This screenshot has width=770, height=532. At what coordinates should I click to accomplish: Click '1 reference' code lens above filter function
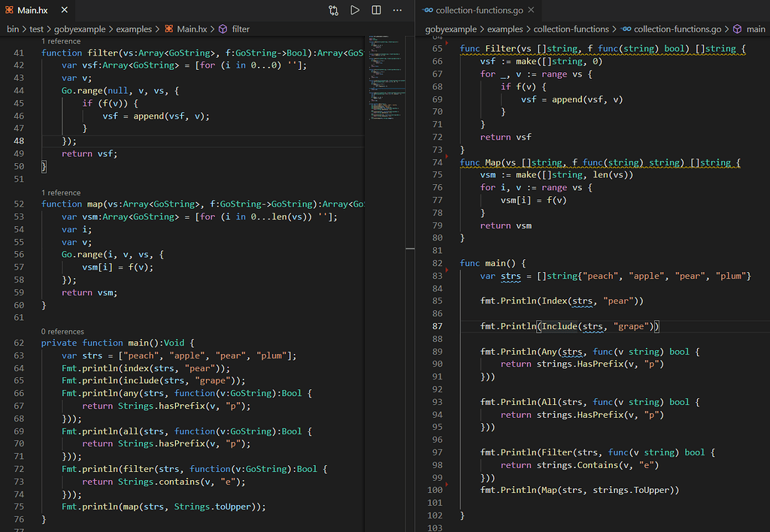[61, 41]
